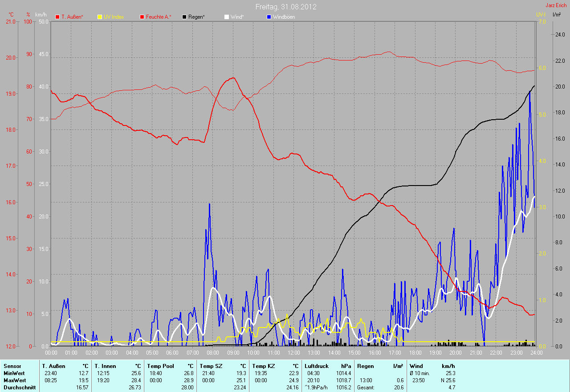Click the Luftdruck minimum value '1014.4'
Screen dimensions: 570x392
pos(344,373)
